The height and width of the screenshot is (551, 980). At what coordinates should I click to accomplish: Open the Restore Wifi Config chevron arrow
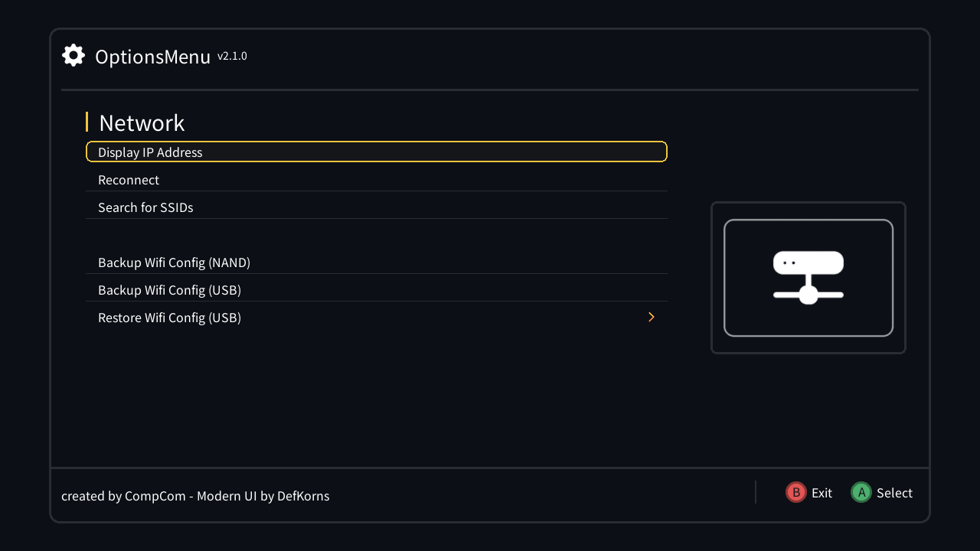(652, 317)
